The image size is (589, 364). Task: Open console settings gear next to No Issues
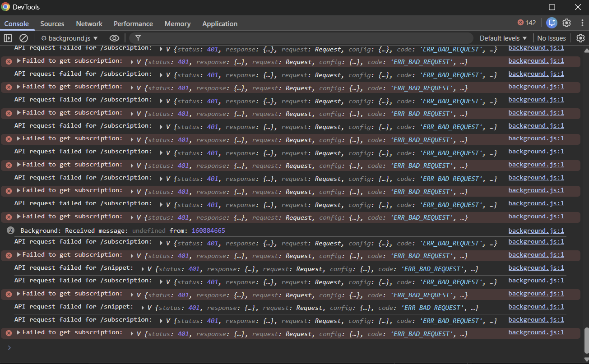tap(580, 38)
